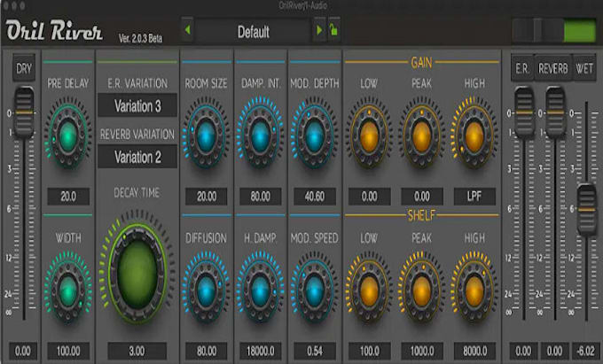Click the E.R. level value field
Image resolution: width=603 pixels, height=364 pixels.
tap(523, 351)
